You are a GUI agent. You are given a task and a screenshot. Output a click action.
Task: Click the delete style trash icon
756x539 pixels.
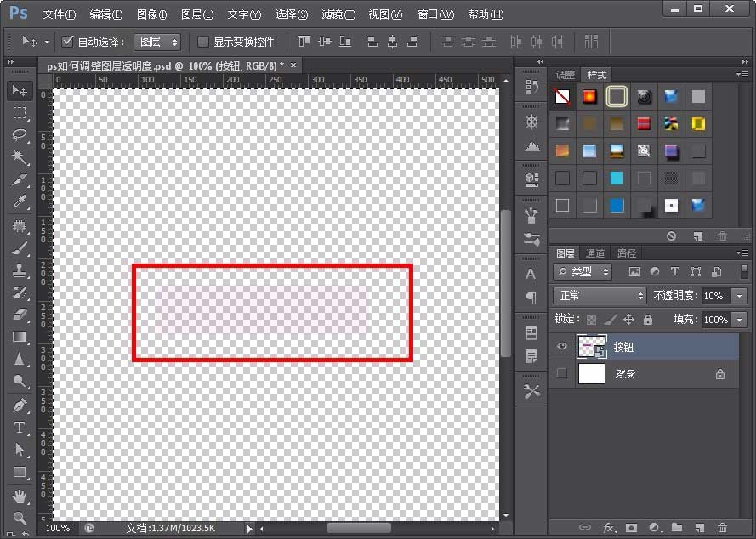(723, 236)
